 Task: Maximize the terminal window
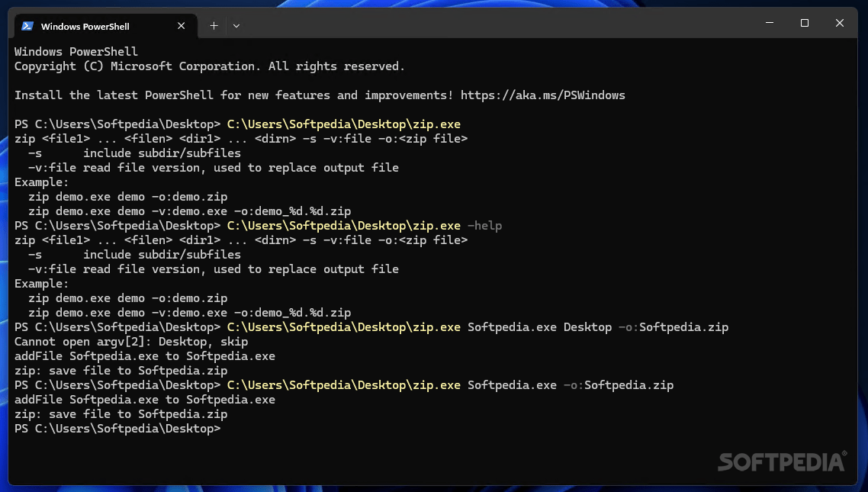tap(805, 23)
